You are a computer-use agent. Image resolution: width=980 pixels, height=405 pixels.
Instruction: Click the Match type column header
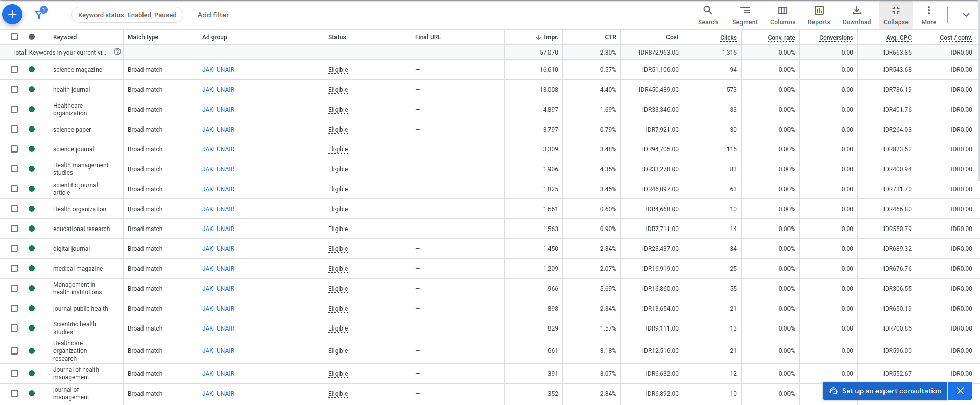[142, 37]
